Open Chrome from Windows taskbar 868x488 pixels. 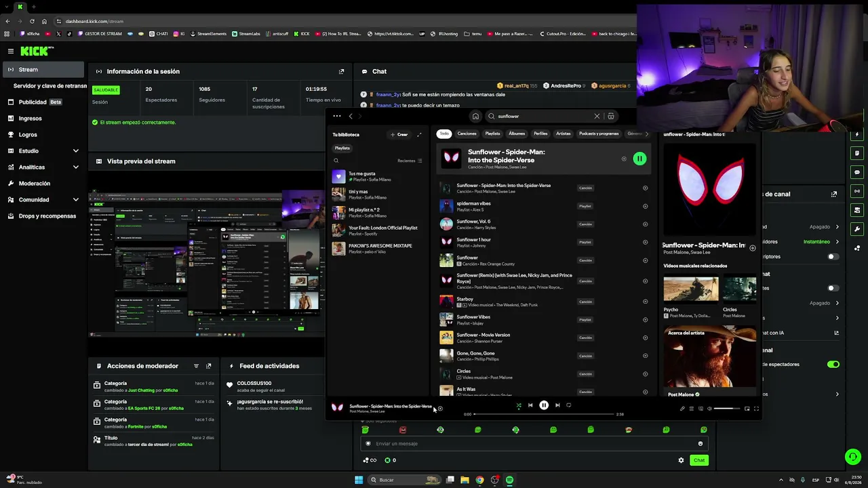479,480
